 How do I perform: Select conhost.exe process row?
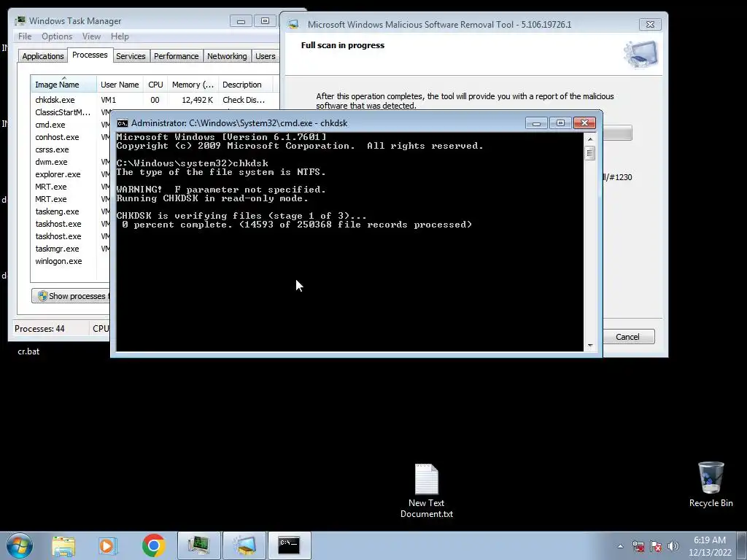71,137
